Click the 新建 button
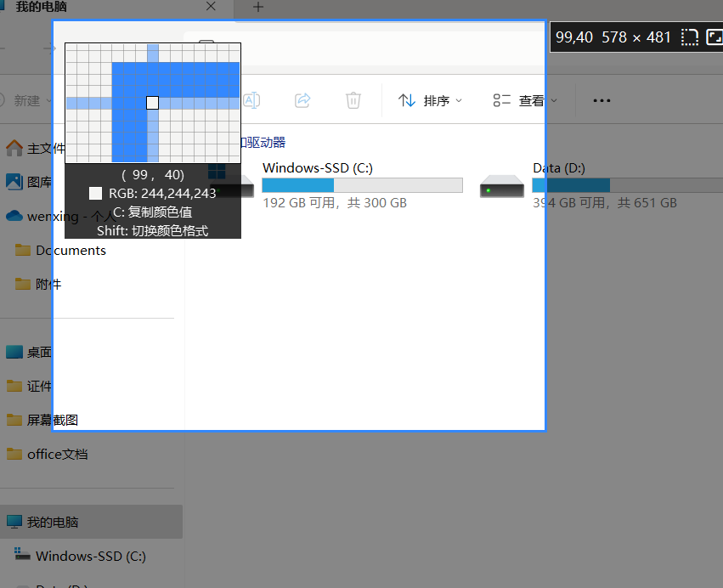 click(x=26, y=100)
